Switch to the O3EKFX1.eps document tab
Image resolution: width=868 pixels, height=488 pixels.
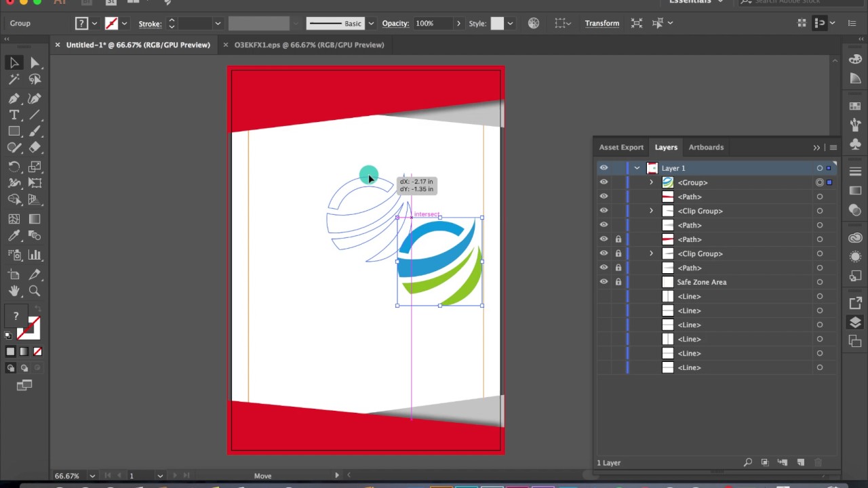309,45
